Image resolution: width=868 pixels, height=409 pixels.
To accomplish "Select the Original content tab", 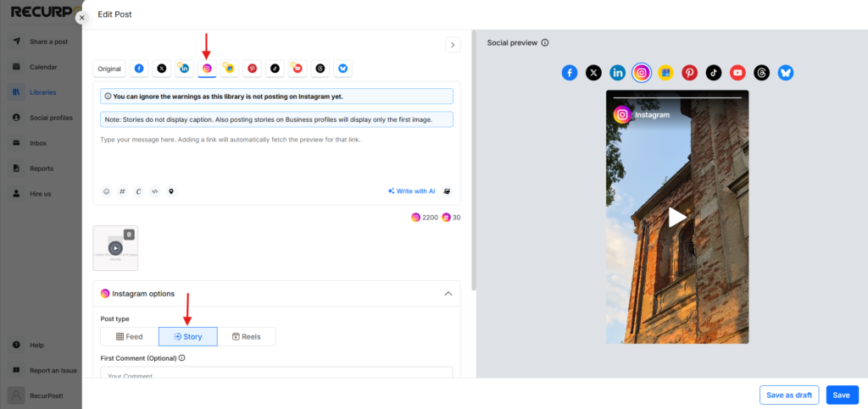I will point(109,69).
